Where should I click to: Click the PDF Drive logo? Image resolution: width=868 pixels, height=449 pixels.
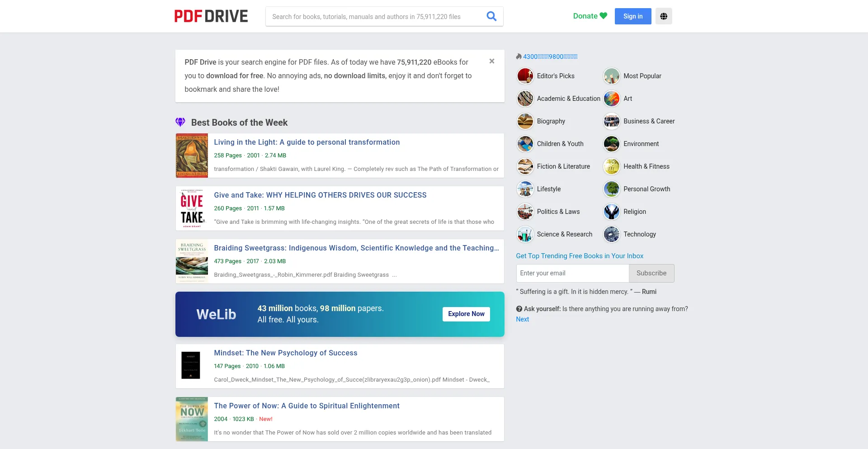pos(211,16)
